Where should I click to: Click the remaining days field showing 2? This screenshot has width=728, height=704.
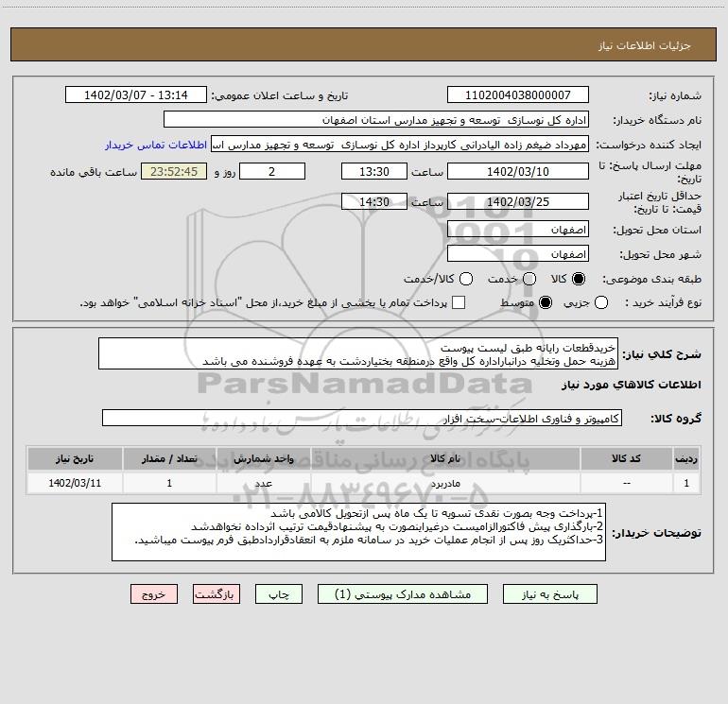272,171
